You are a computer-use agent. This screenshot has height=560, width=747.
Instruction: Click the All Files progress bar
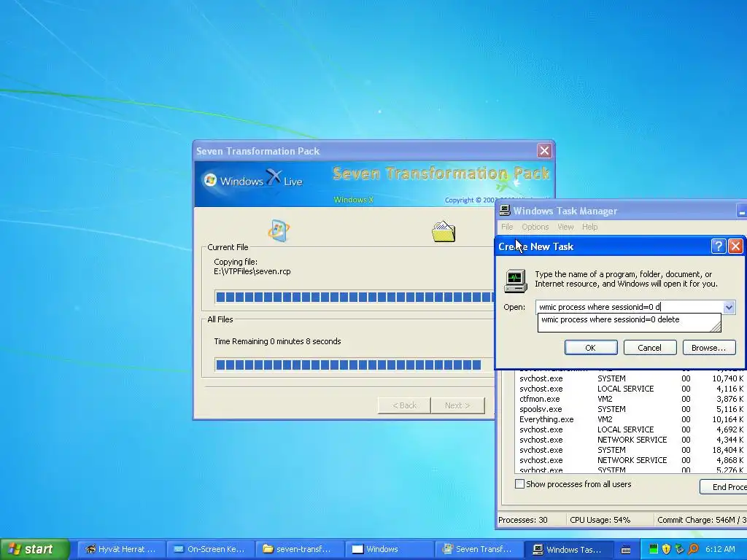point(355,365)
